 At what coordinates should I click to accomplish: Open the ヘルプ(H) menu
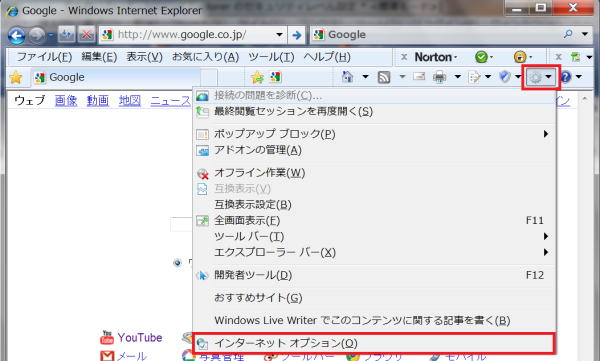[x=327, y=57]
